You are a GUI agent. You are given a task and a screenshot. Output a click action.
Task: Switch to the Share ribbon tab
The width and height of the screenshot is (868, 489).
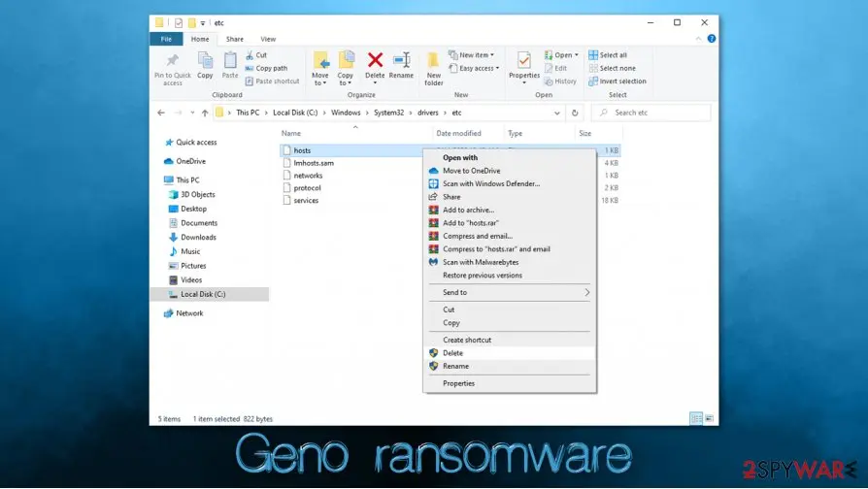coord(235,39)
